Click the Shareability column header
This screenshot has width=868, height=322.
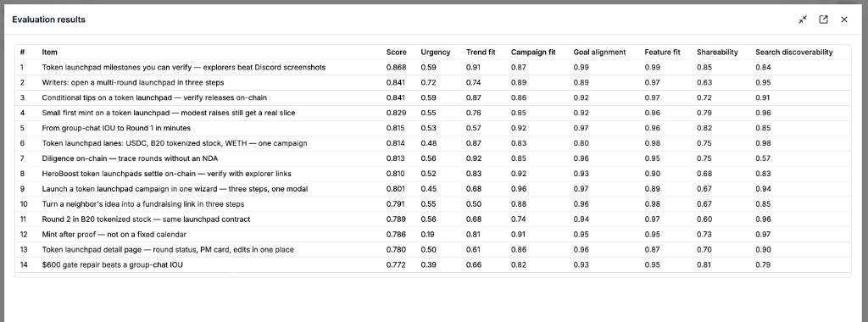(x=717, y=52)
